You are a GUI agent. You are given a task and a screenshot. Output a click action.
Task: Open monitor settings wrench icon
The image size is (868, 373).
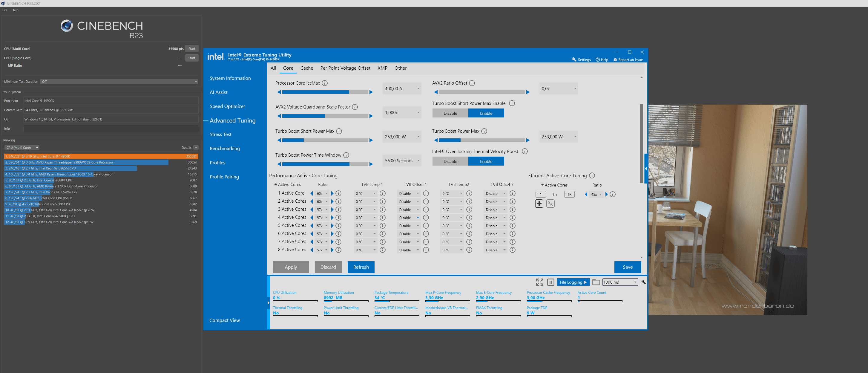point(643,282)
